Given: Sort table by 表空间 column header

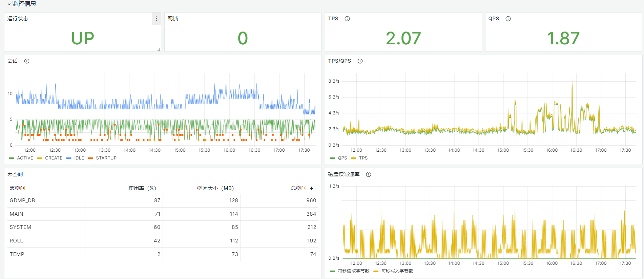Looking at the screenshot, I should tap(17, 188).
